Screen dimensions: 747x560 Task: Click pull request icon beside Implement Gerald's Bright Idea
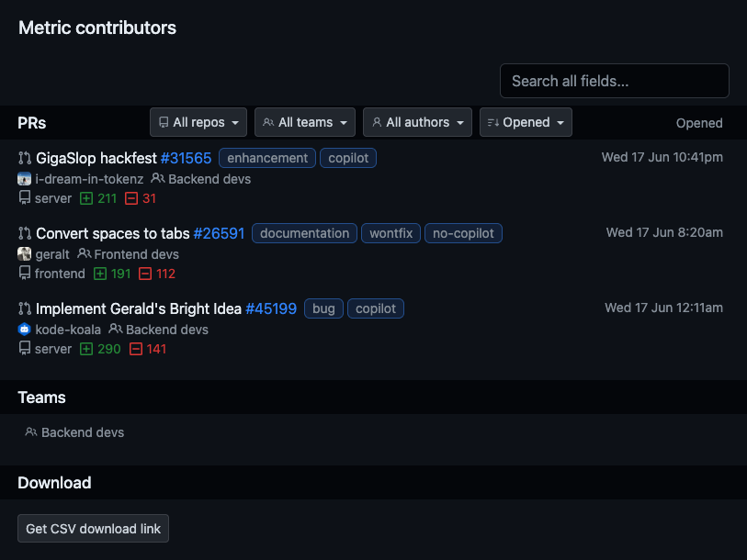[25, 308]
